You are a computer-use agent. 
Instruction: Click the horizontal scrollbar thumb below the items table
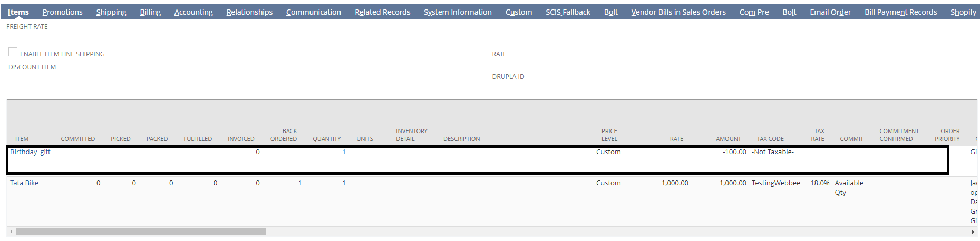point(141,232)
